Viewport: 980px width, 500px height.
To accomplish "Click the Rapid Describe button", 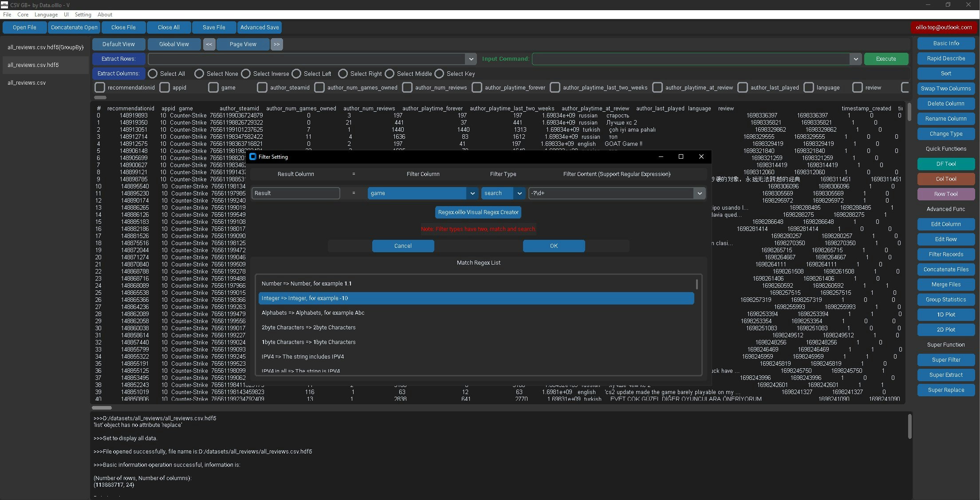I will 946,59.
